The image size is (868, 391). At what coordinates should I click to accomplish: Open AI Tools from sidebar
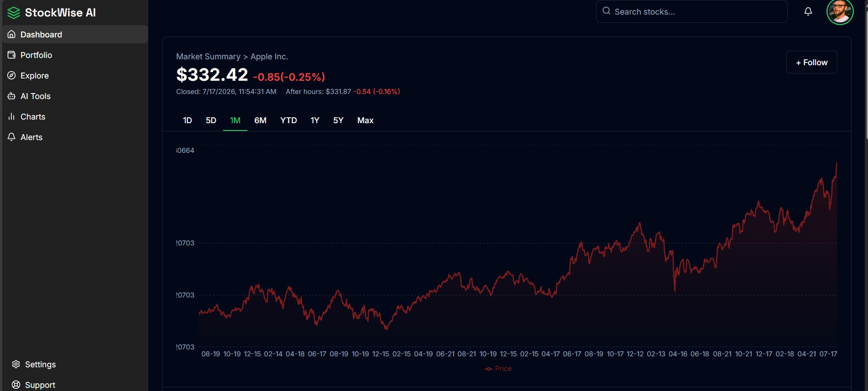click(75, 96)
